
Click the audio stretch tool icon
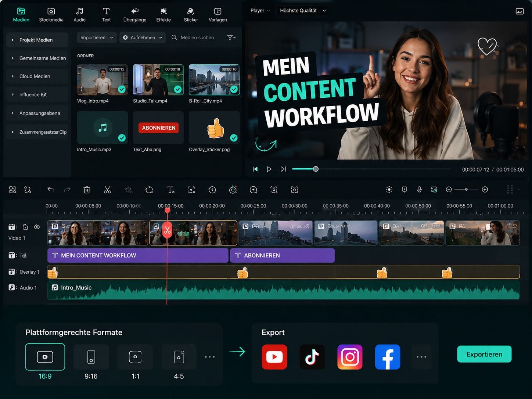click(x=128, y=190)
